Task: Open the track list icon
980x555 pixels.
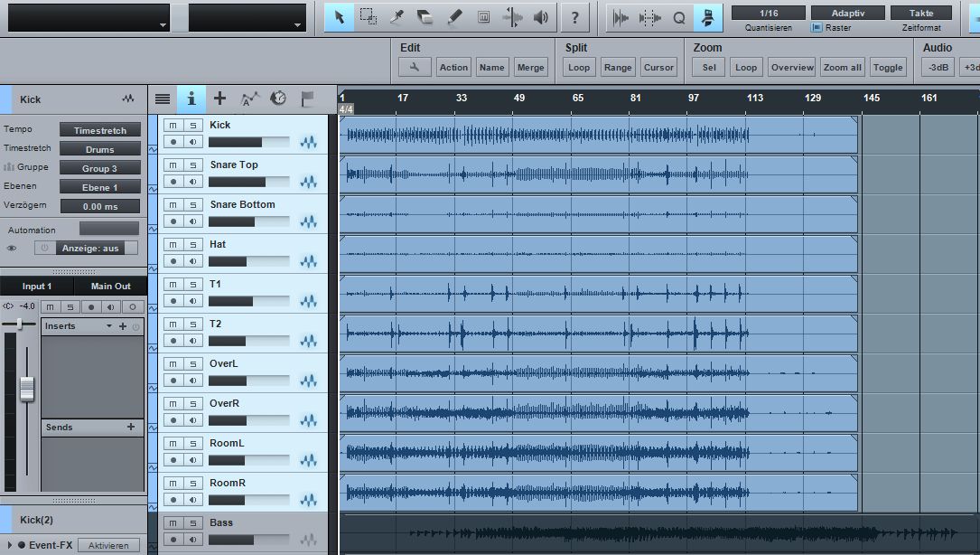Action: tap(163, 99)
